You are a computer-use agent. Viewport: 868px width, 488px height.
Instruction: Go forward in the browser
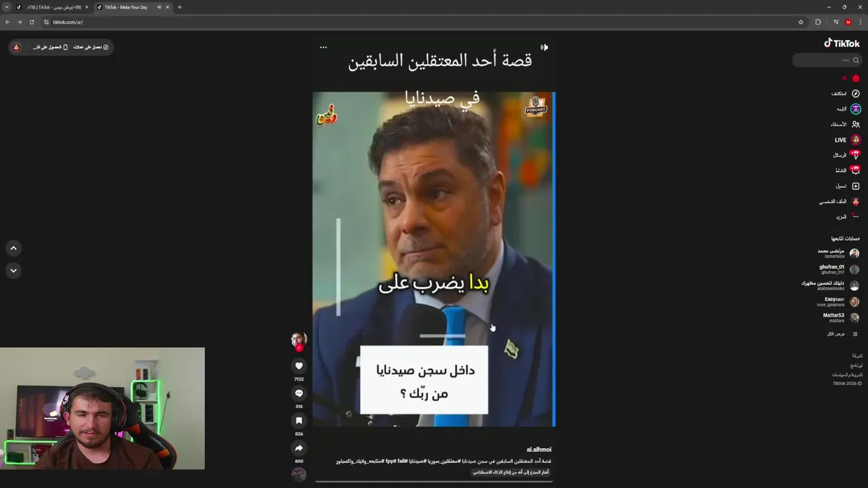pyautogui.click(x=20, y=22)
